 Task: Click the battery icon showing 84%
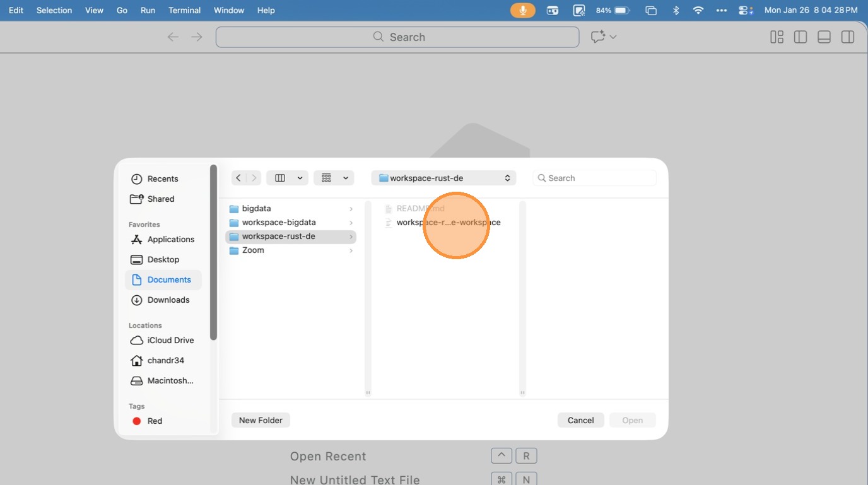tap(622, 10)
